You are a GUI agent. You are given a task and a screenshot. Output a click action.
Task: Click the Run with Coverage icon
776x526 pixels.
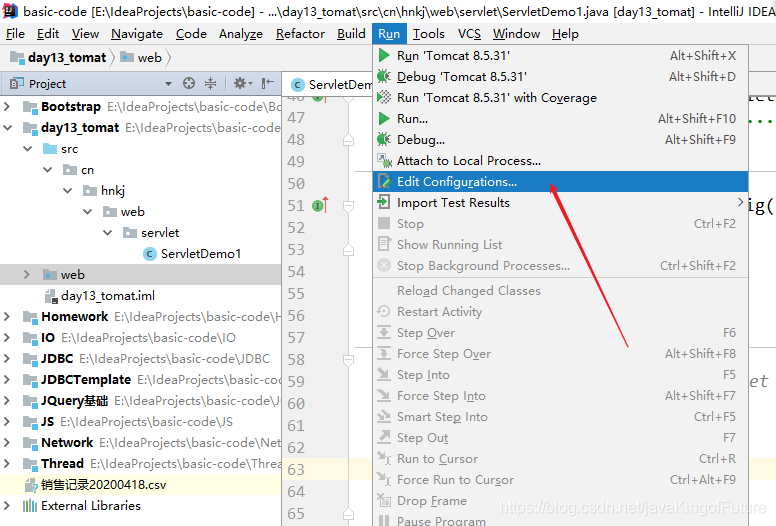(x=384, y=97)
